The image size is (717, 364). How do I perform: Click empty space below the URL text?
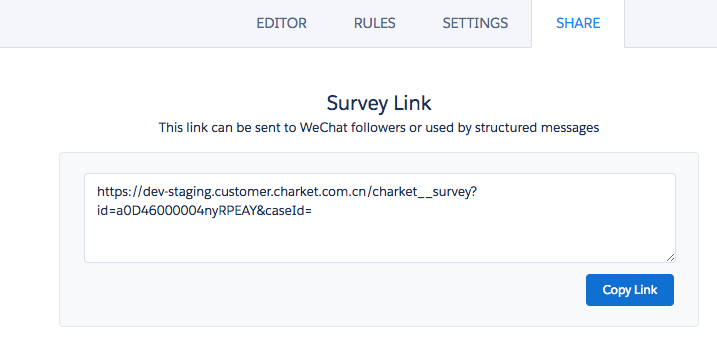(380, 240)
